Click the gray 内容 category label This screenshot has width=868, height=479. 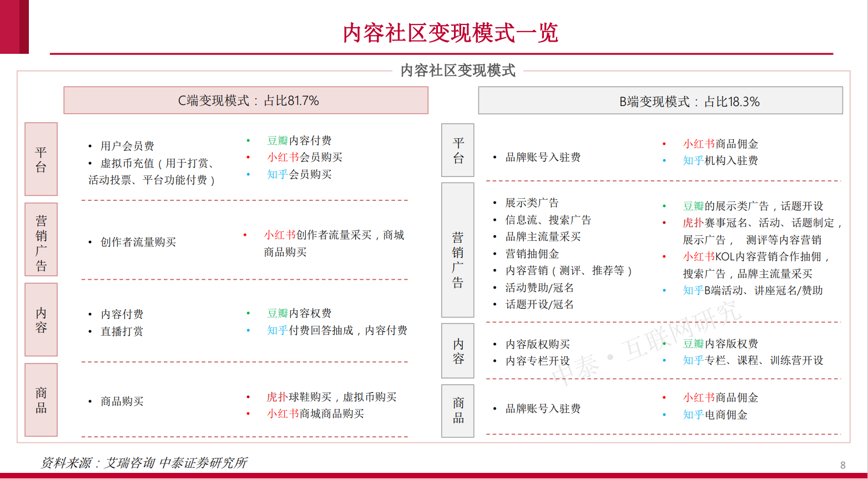(458, 351)
